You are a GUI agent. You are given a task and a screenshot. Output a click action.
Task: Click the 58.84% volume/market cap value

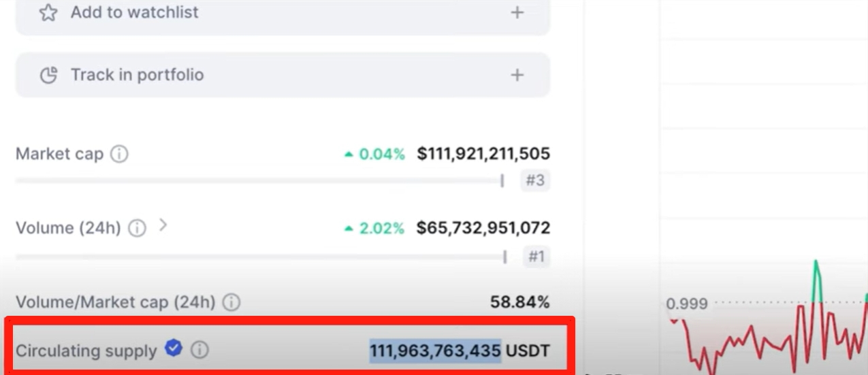pyautogui.click(x=520, y=302)
